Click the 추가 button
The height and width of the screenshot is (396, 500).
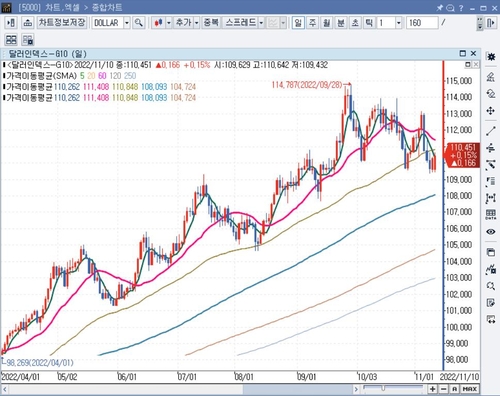(183, 23)
